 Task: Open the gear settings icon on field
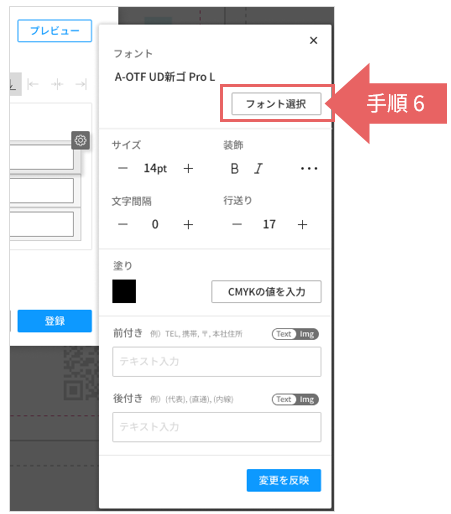[x=80, y=140]
